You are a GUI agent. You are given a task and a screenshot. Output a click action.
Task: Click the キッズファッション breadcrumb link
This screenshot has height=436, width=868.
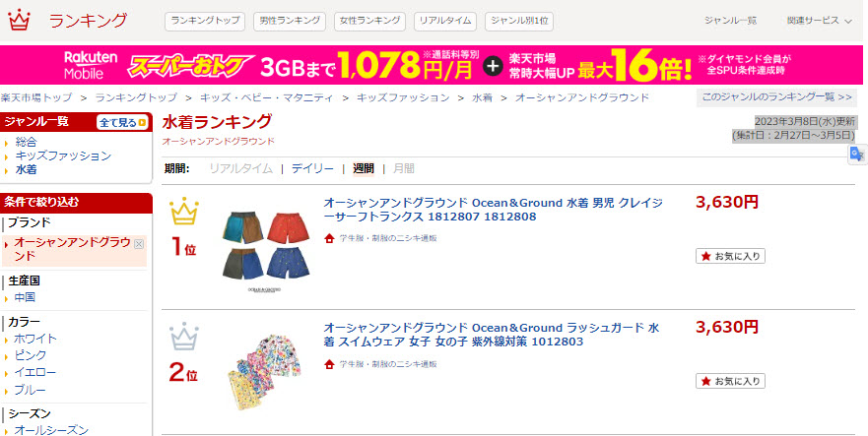click(x=403, y=98)
